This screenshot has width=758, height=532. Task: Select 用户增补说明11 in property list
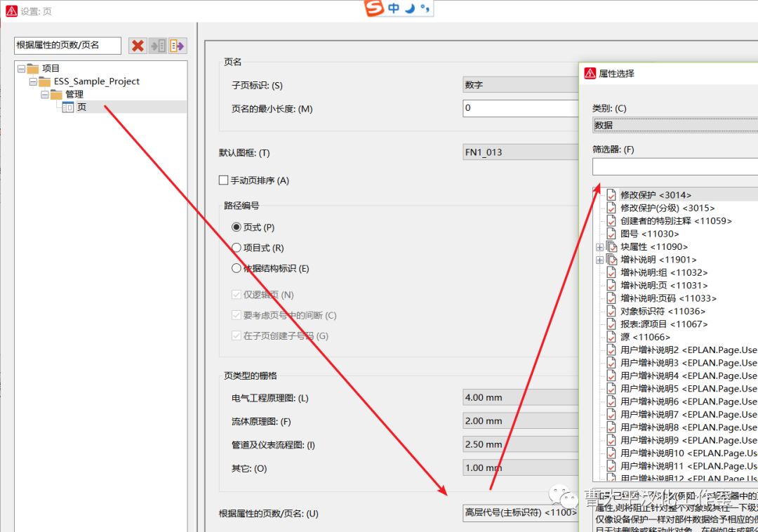(689, 466)
